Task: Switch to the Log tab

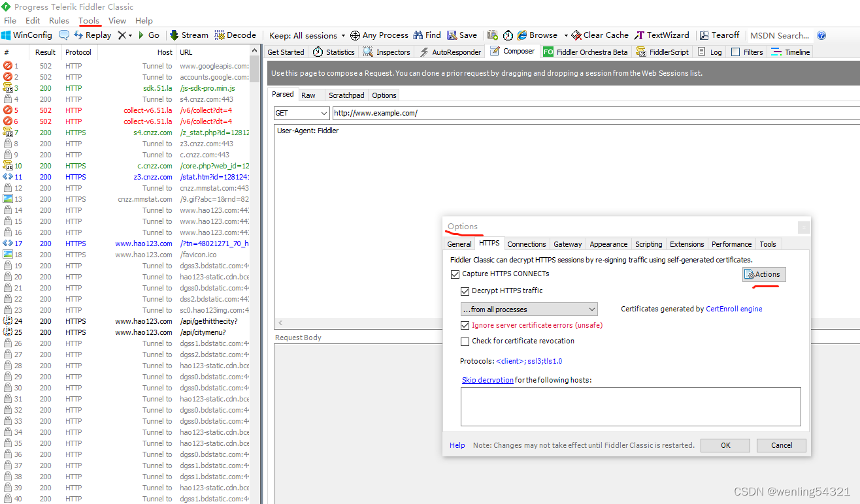Action: [x=710, y=52]
